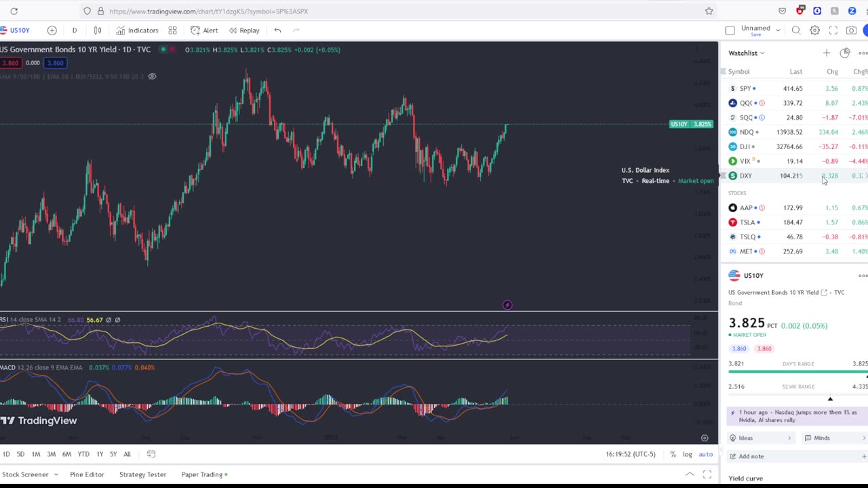Reload the page with the browser refresh icon
This screenshot has height=488, width=868.
click(14, 11)
